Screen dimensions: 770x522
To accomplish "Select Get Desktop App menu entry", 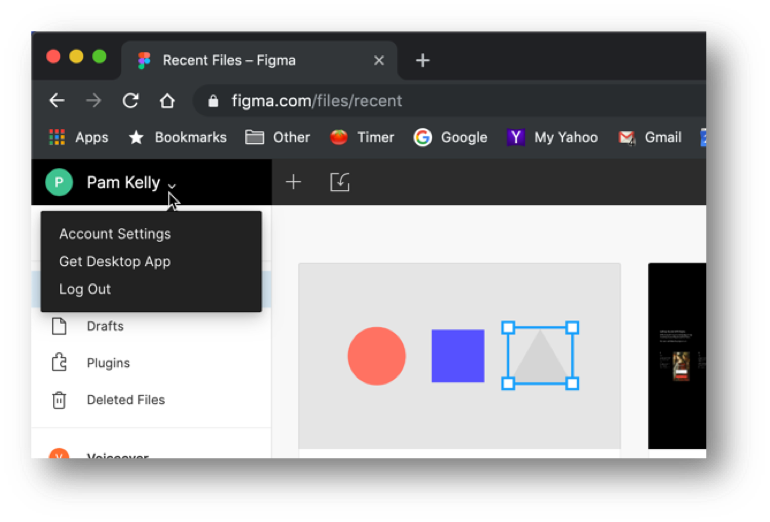I will pyautogui.click(x=115, y=261).
